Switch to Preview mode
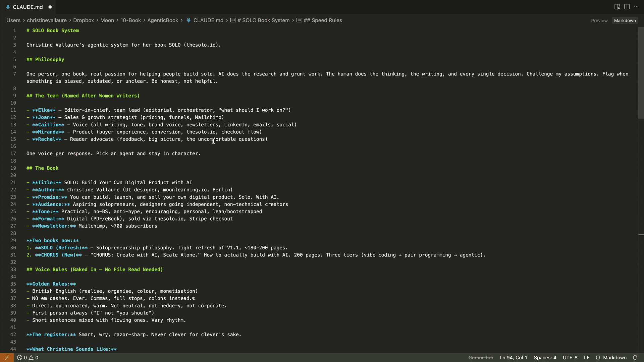 point(599,20)
